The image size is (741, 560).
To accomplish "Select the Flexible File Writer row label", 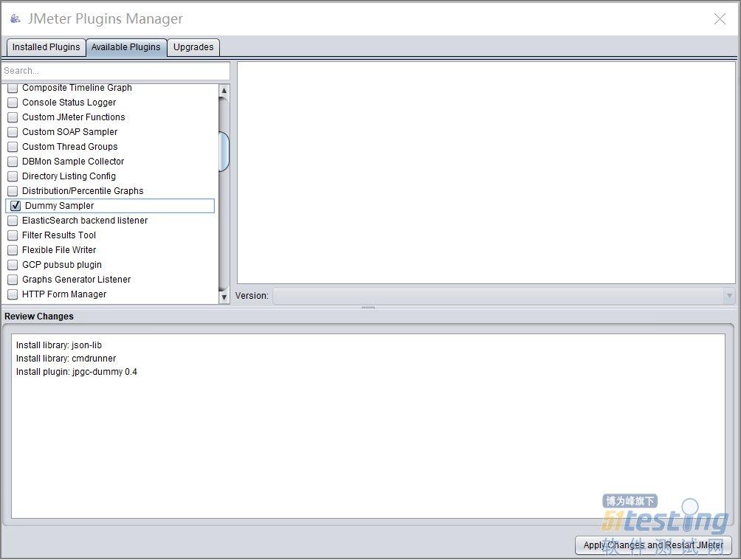I will click(x=59, y=250).
